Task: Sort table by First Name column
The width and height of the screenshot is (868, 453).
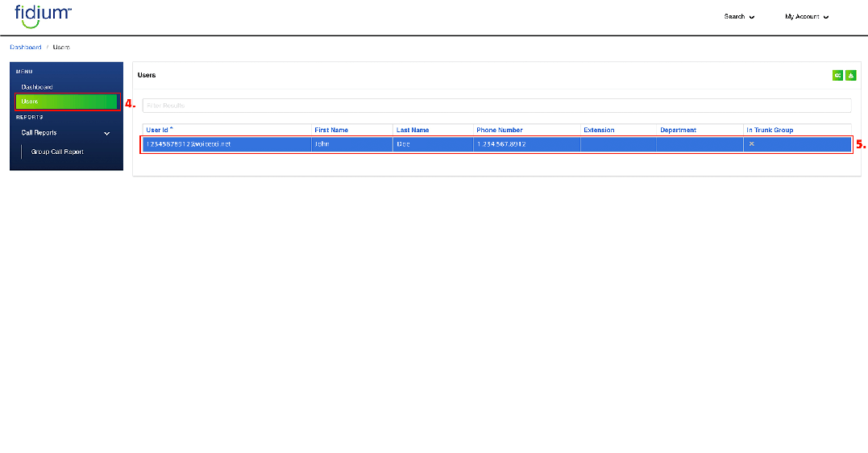Action: click(331, 130)
